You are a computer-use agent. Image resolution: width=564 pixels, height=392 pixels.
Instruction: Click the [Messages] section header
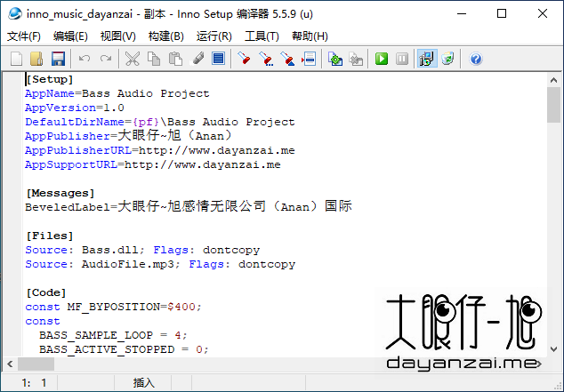pos(60,193)
